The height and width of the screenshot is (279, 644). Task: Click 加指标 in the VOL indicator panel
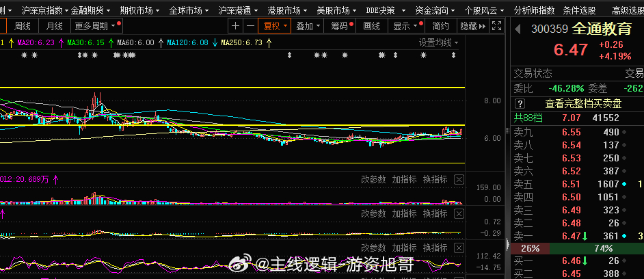[x=404, y=180]
